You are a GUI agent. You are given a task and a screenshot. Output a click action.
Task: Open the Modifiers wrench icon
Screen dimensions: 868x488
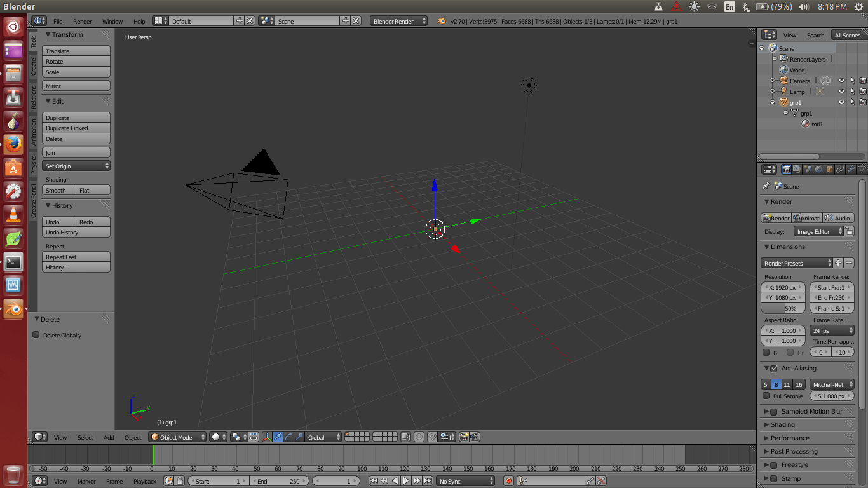[x=851, y=169]
